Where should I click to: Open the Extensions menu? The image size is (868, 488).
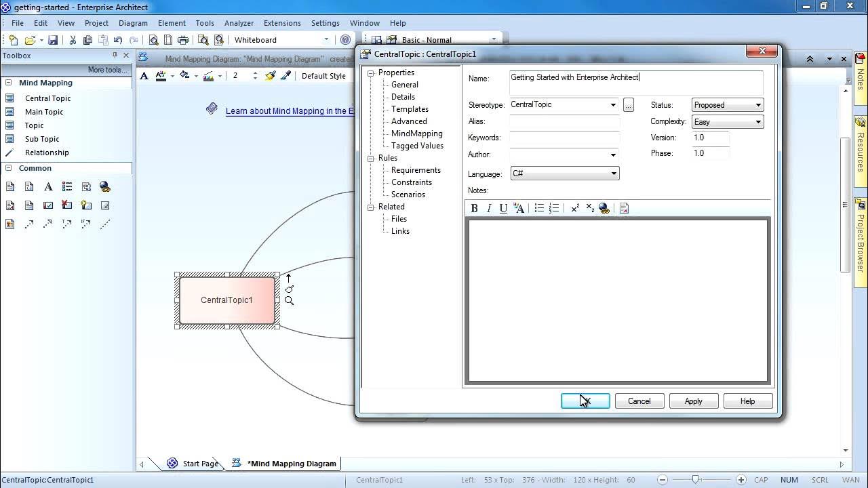point(282,23)
